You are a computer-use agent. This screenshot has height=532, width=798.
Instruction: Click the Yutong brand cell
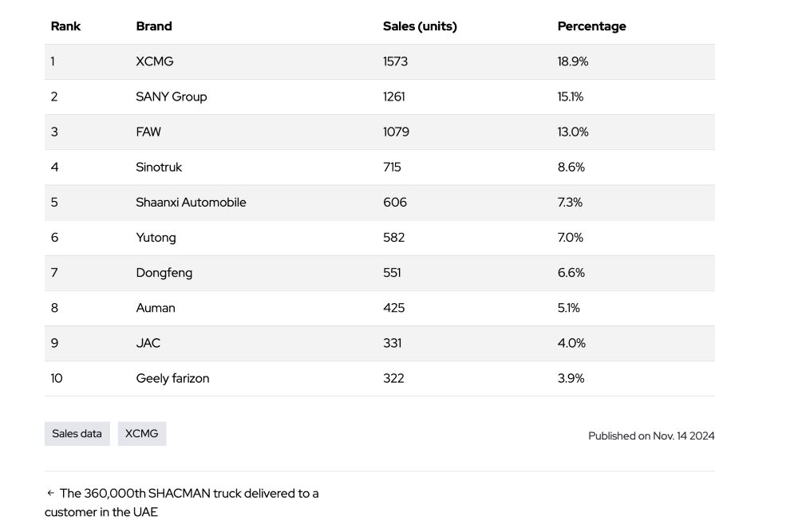click(156, 238)
